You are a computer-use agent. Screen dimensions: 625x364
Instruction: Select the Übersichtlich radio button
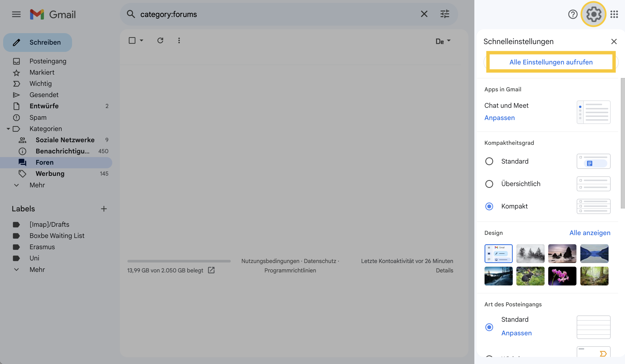489,183
